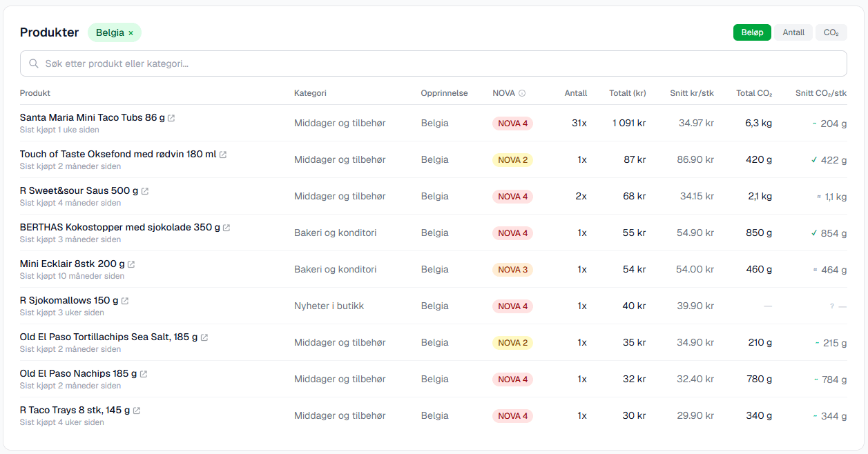Screen dimensions: 868x454
Task: Toggle the CO₂ view
Action: [x=831, y=32]
